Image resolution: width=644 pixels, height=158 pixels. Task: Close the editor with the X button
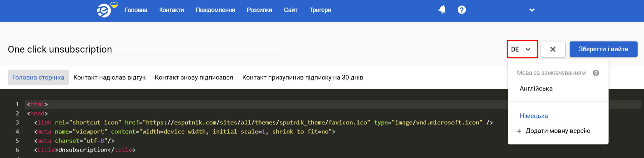click(553, 49)
